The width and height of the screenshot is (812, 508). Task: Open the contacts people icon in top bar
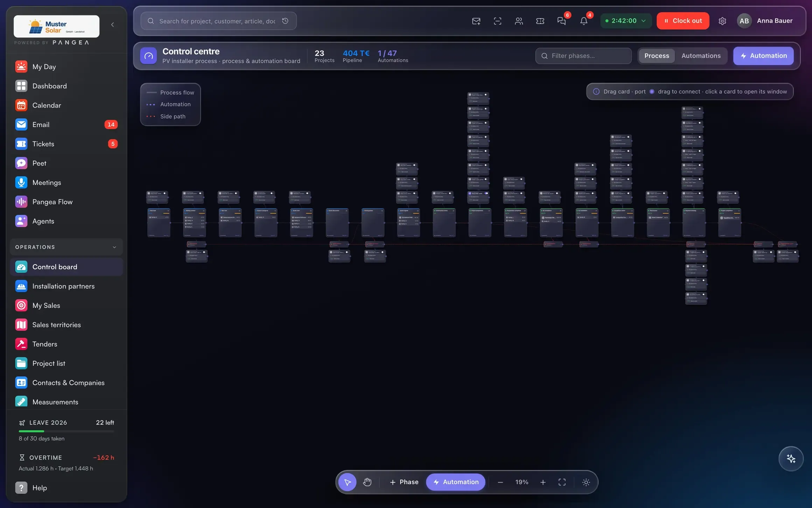coord(519,21)
